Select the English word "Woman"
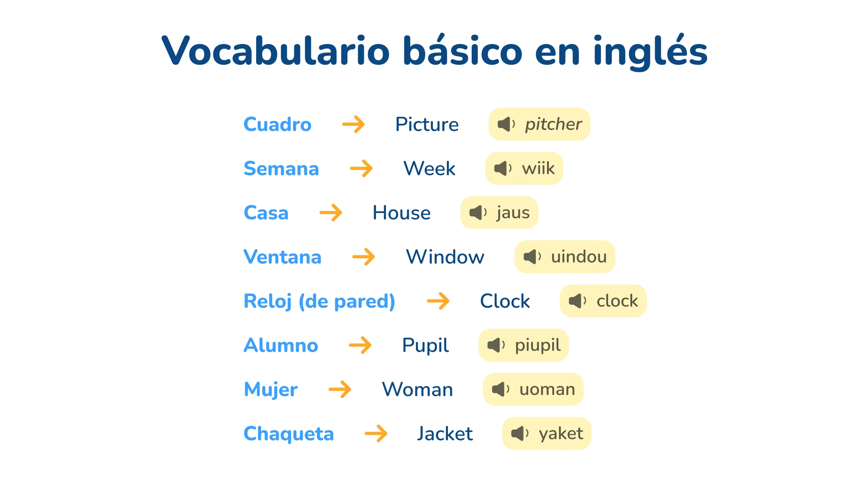868x488 pixels. pos(417,389)
